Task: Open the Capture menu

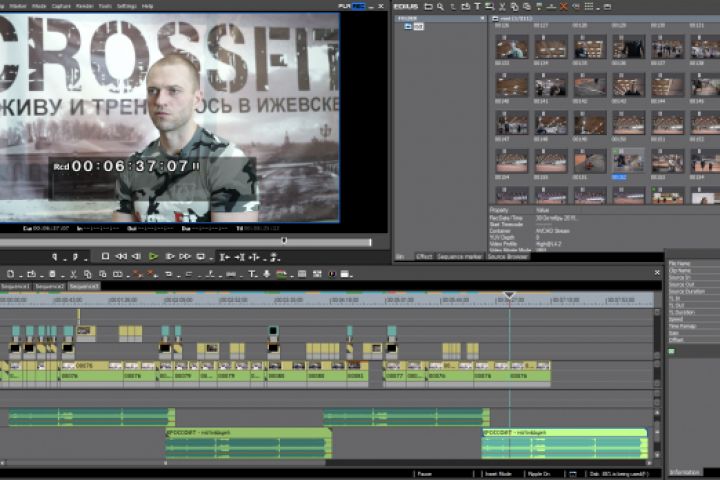Action: point(61,6)
